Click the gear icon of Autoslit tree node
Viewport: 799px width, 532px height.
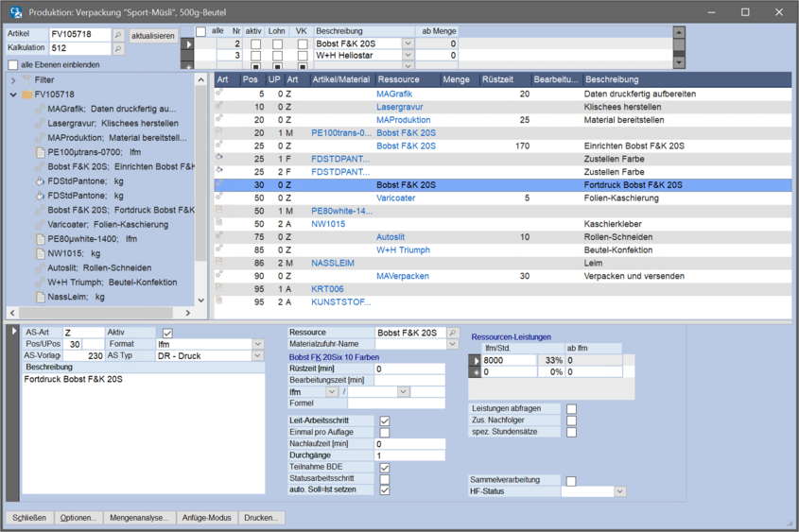(39, 268)
